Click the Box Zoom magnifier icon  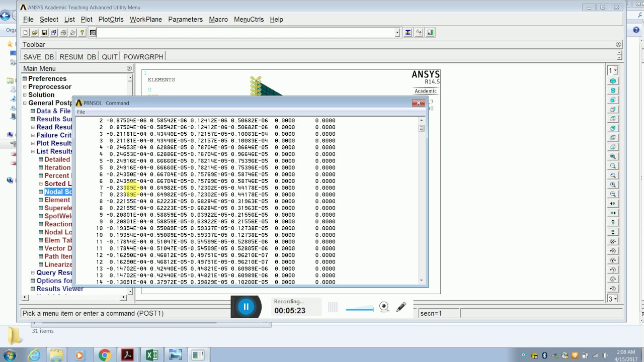coord(613,166)
